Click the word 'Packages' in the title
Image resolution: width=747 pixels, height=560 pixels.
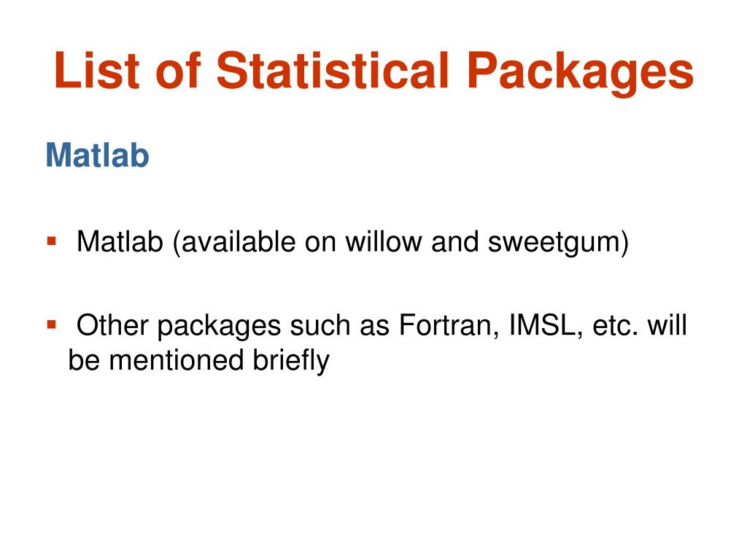580,74
